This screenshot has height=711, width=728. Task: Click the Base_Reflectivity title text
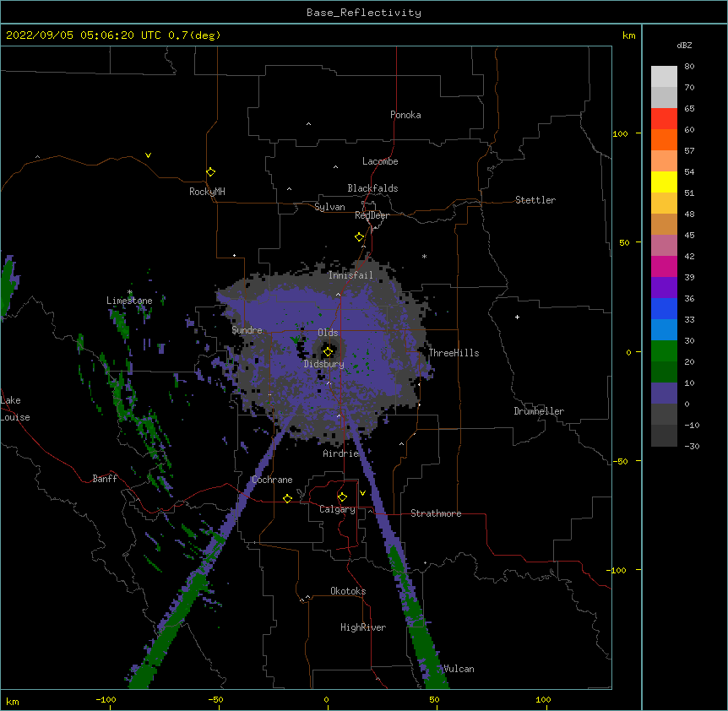(x=364, y=13)
